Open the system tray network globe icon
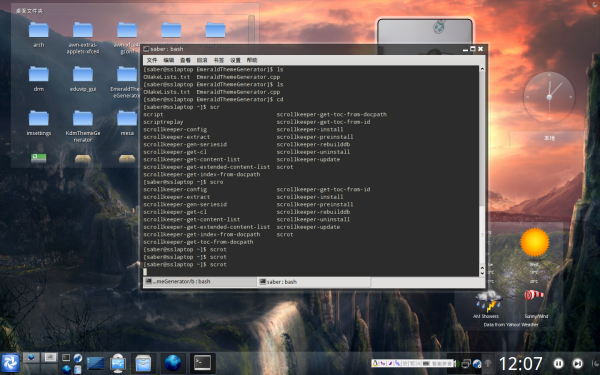Screen dimensions: 600x375 coord(477,364)
